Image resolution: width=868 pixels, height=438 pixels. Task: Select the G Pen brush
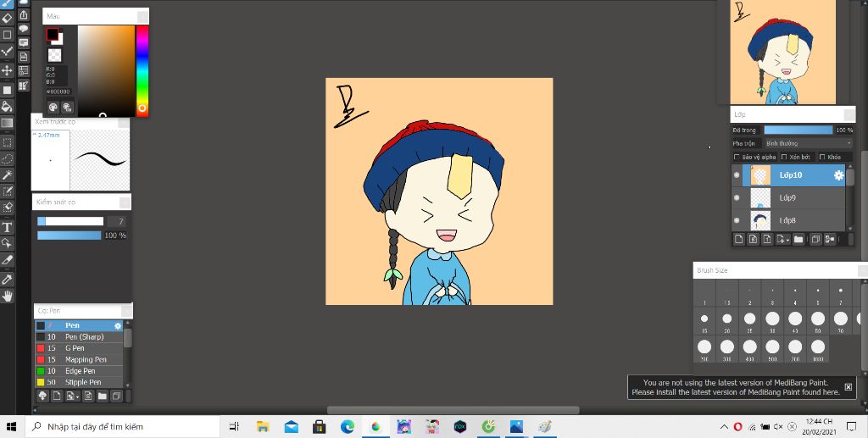(x=79, y=348)
